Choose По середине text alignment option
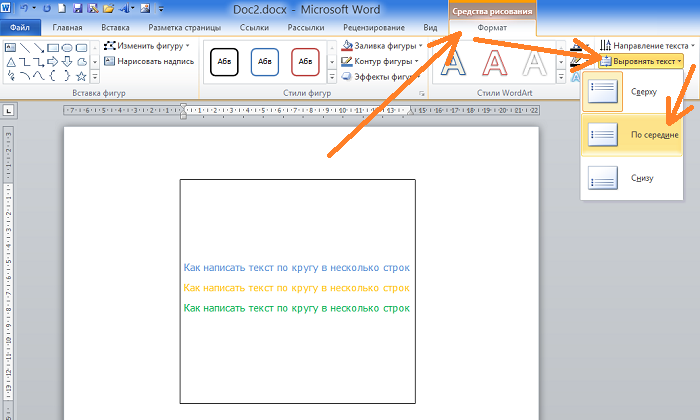The image size is (700, 420). click(632, 135)
